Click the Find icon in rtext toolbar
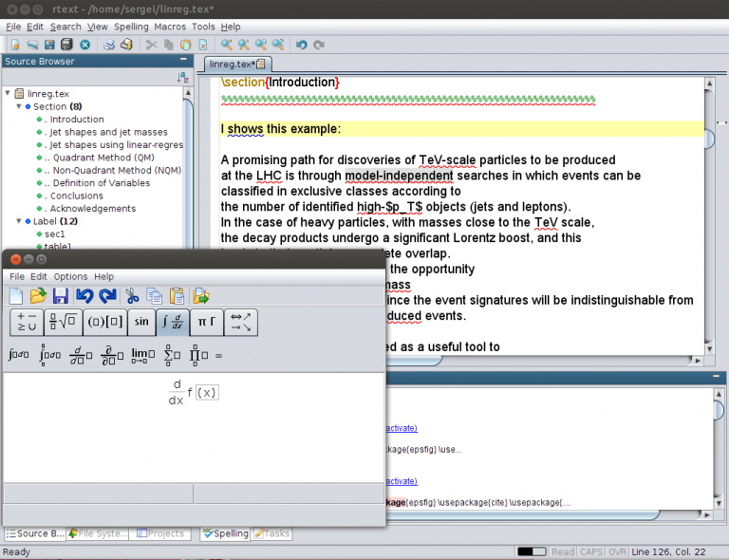Image resolution: width=729 pixels, height=560 pixels. pos(227,45)
